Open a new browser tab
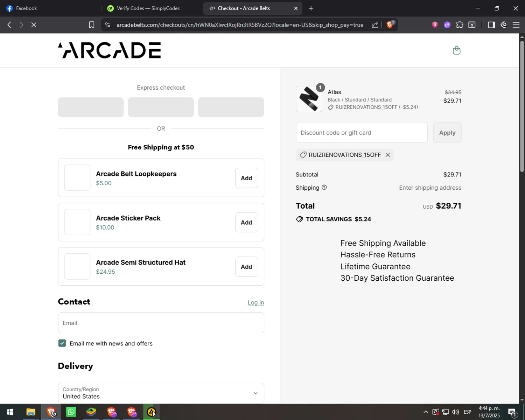Viewport: 525px width, 420px height. tap(311, 8)
